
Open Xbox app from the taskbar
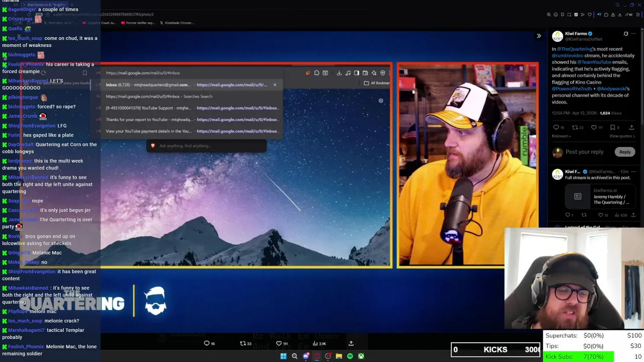tap(361, 356)
